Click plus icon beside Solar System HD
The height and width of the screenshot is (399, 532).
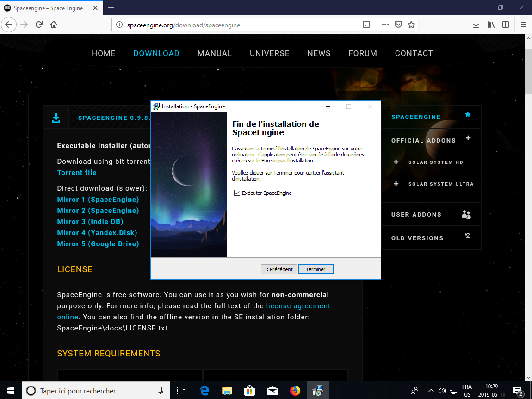tap(396, 162)
